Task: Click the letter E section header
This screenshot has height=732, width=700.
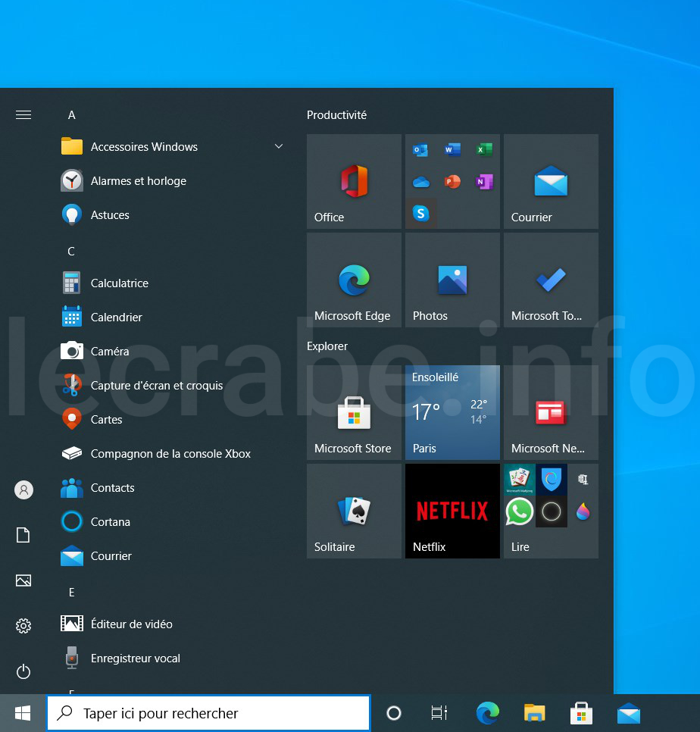Action: tap(71, 592)
